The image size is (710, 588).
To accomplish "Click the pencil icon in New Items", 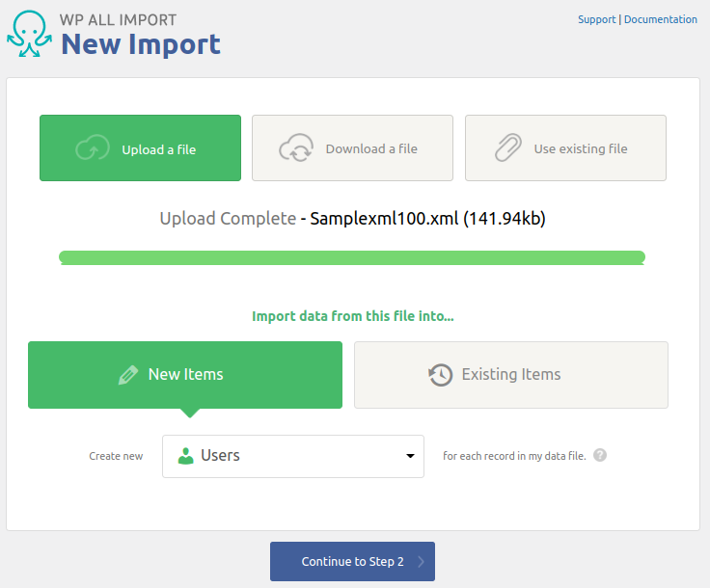I will tap(128, 375).
